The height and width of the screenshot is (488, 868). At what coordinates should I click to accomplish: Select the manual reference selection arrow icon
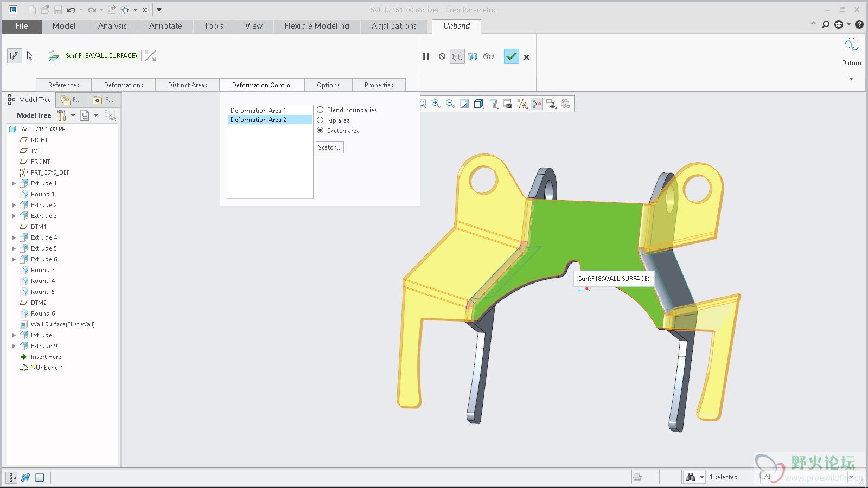(30, 55)
